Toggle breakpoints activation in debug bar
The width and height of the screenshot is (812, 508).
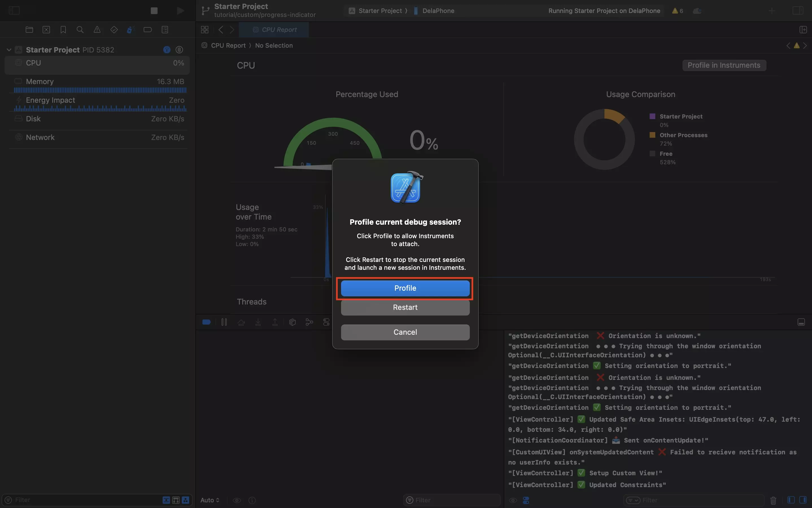pyautogui.click(x=206, y=322)
